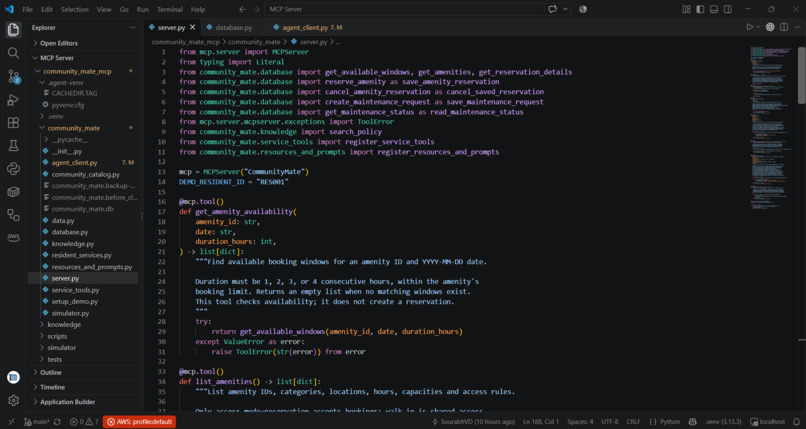806x429 pixels.
Task: Click the notifications bell in status bar
Action: pyautogui.click(x=796, y=422)
